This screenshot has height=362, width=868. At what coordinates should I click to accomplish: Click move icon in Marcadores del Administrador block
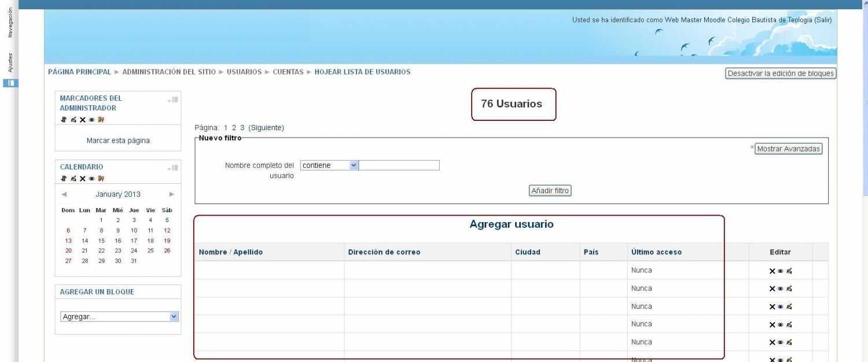64,120
